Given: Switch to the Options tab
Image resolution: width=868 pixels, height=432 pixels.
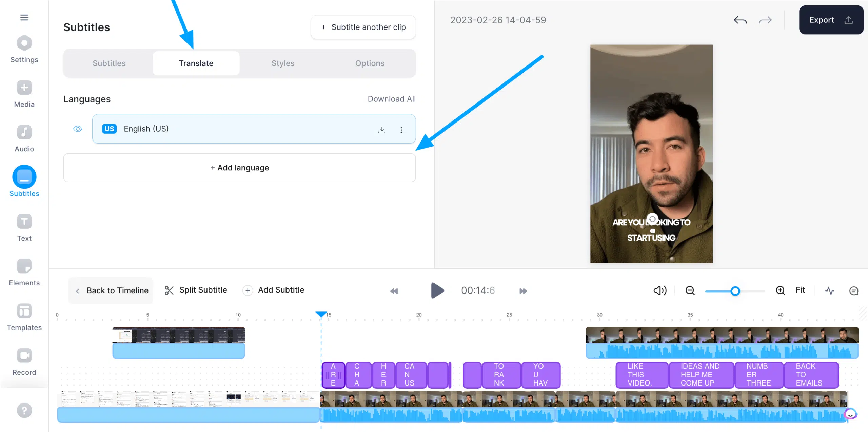Looking at the screenshot, I should pos(370,63).
